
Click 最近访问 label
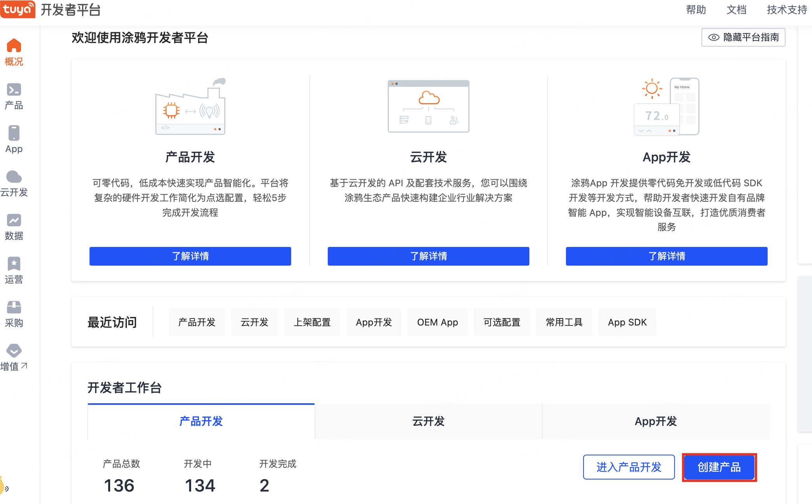pyautogui.click(x=112, y=322)
